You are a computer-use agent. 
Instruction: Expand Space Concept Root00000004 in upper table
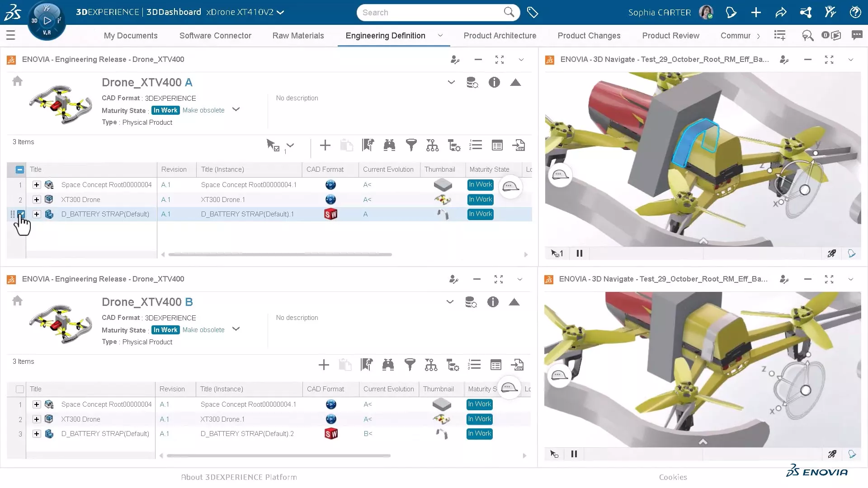pos(37,185)
